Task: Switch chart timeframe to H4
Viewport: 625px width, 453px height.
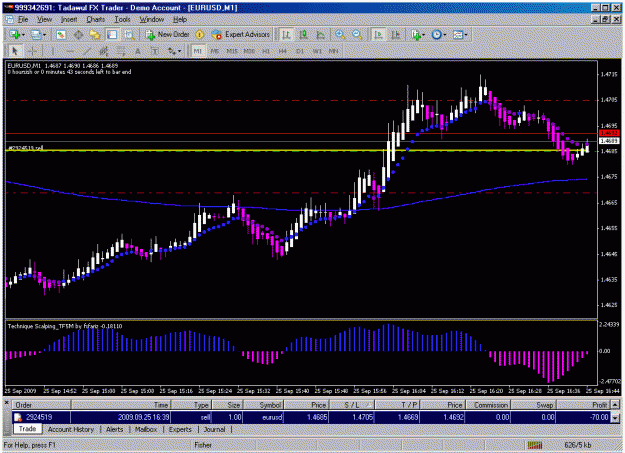Action: click(283, 51)
